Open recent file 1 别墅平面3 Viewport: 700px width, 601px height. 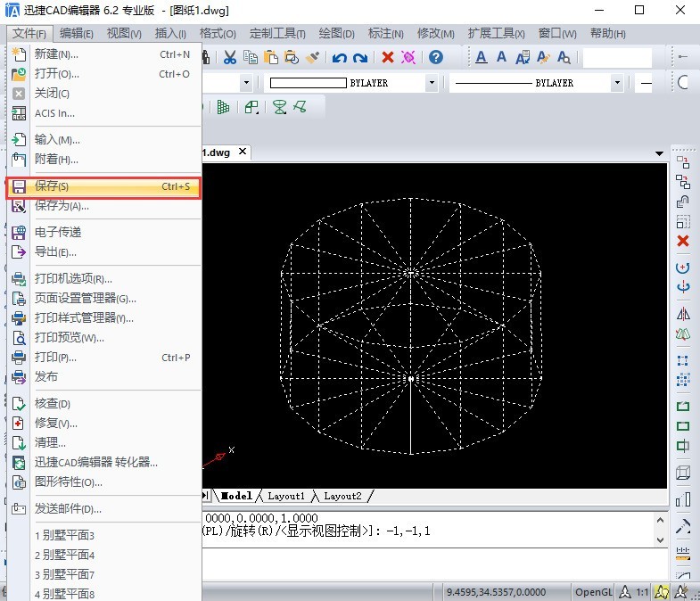(x=64, y=535)
